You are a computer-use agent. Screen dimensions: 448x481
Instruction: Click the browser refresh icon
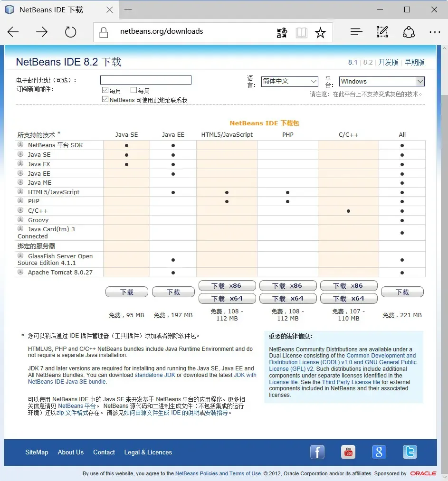click(x=71, y=32)
